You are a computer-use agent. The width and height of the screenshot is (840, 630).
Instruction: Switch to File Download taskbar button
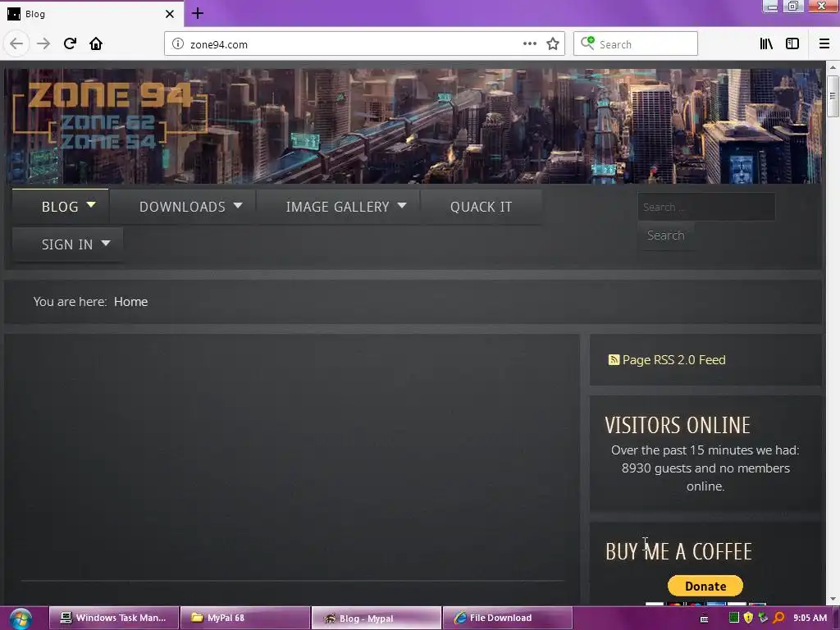508,619
